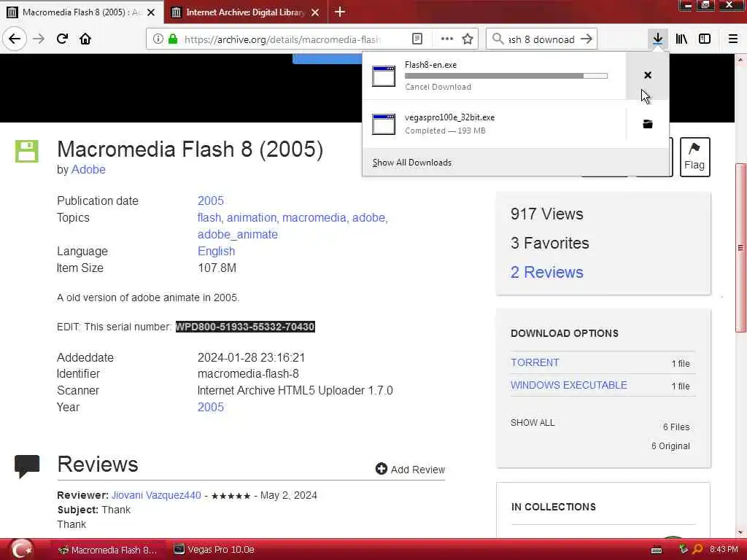Switch to Macromedia Flash 8 (2005) tab
This screenshot has width=747, height=560.
(82, 12)
